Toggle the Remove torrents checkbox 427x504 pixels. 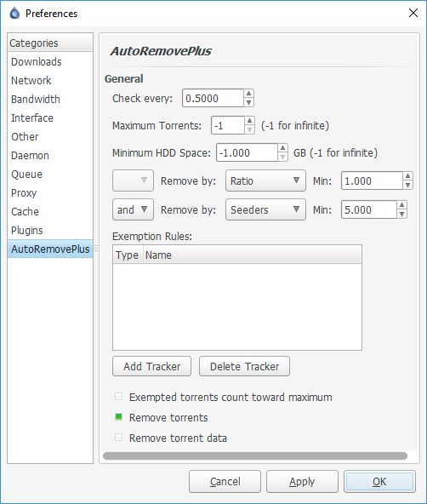118,417
